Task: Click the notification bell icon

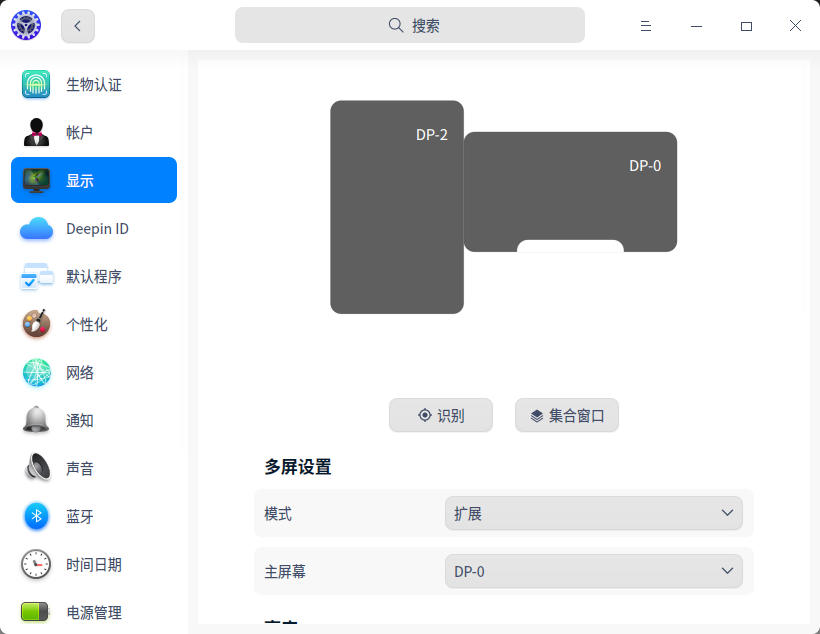Action: (x=36, y=420)
